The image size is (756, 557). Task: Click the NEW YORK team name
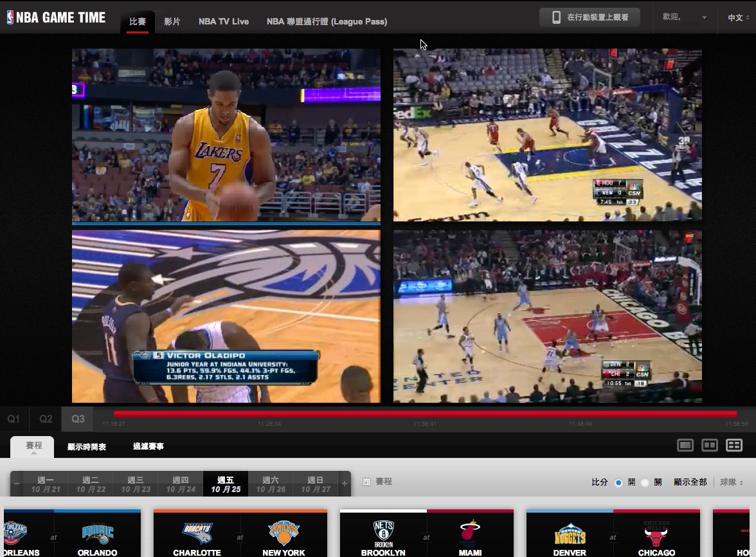[283, 552]
